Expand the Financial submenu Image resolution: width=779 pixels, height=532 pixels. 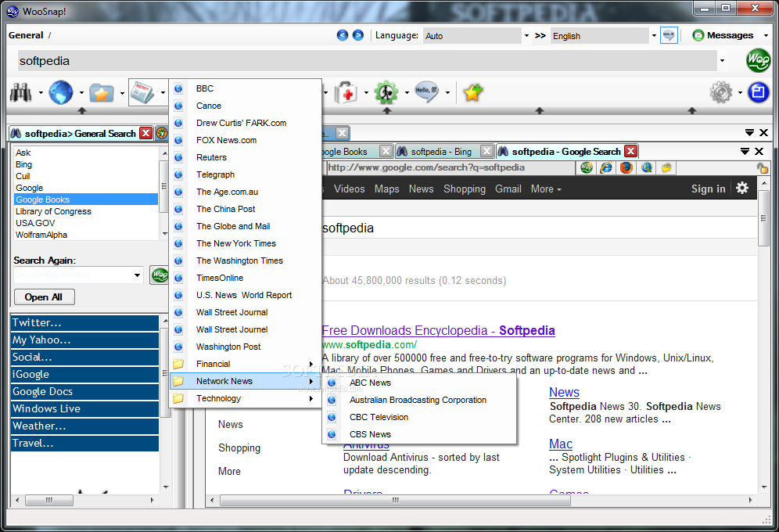point(246,364)
